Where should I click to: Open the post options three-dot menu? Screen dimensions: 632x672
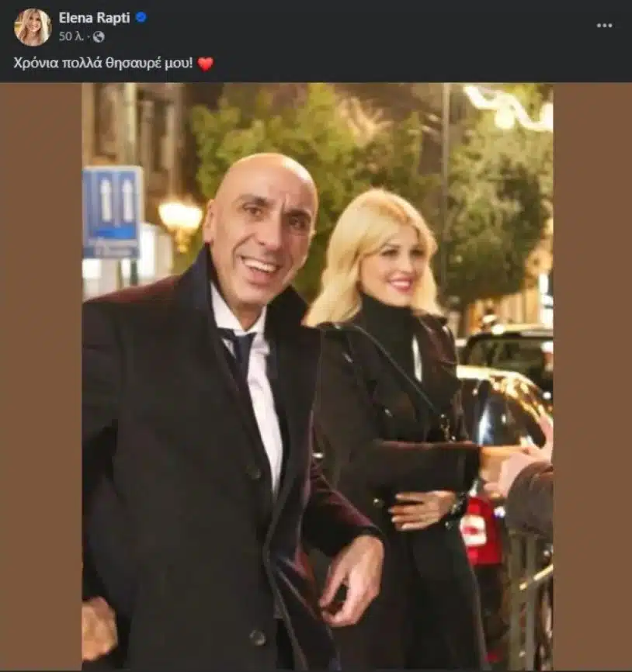click(604, 26)
